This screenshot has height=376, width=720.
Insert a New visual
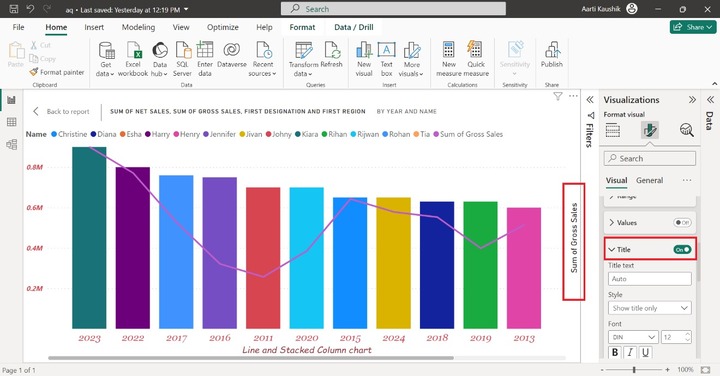364,59
